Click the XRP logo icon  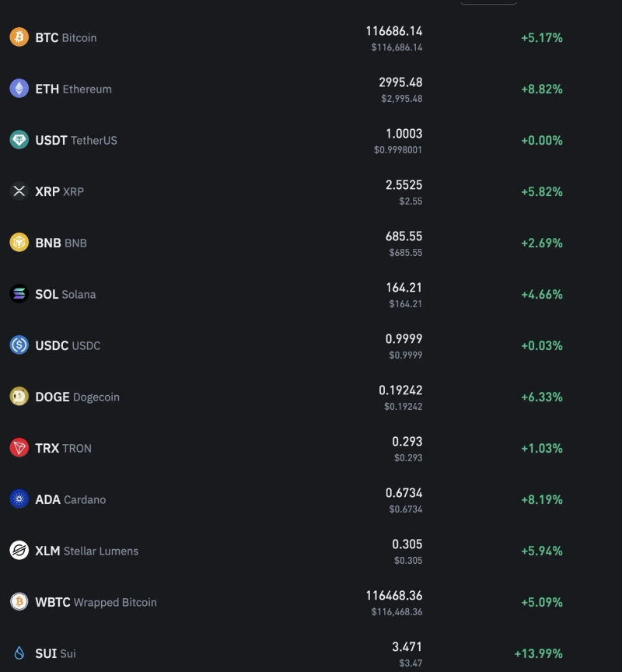[x=19, y=191]
